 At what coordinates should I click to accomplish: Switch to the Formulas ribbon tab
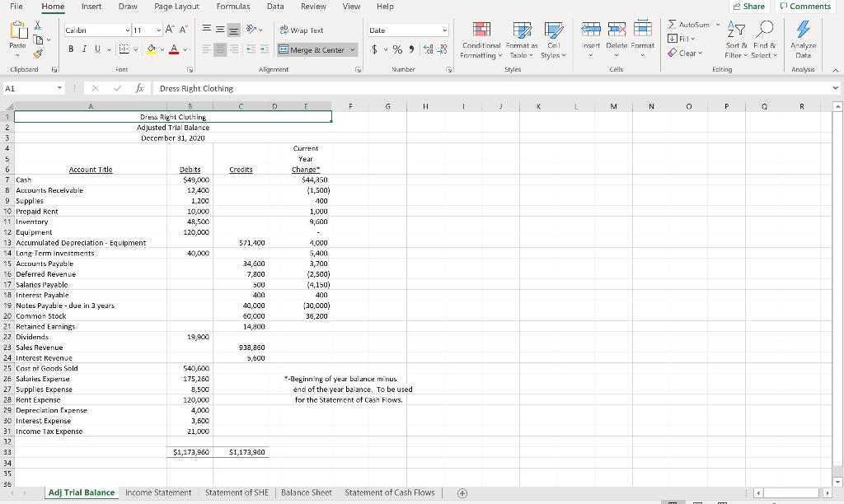pyautogui.click(x=233, y=7)
